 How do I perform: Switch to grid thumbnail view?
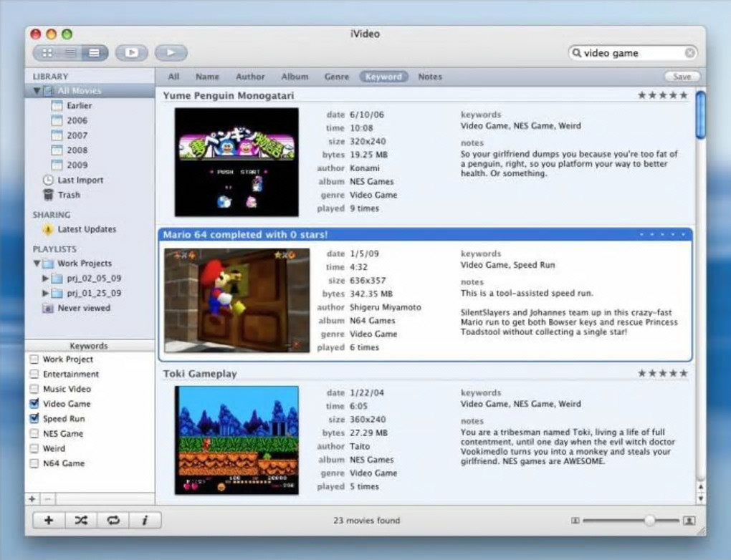pos(47,53)
